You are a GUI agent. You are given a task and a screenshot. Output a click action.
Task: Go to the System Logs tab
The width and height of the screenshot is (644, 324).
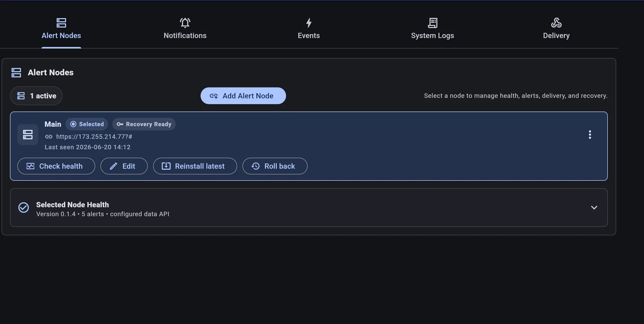coord(433,29)
